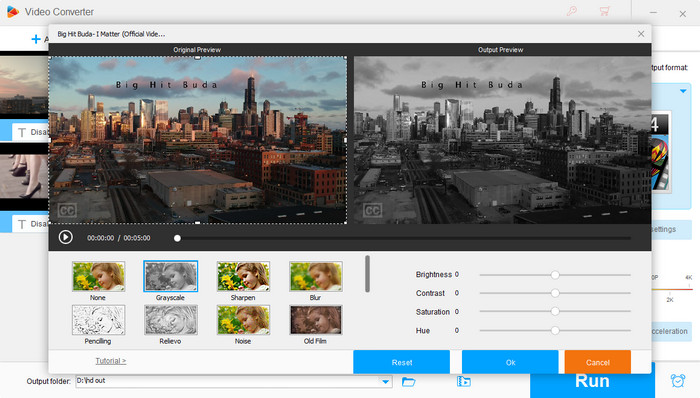Click the CC icon in original preview

click(67, 210)
